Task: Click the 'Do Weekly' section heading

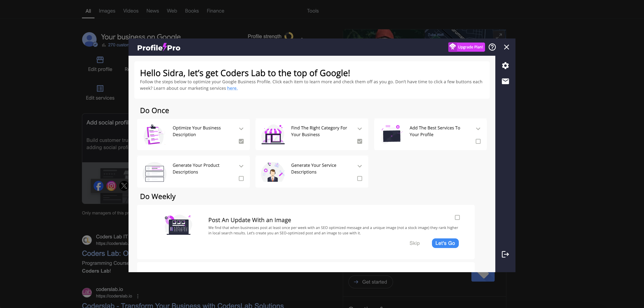Action: click(158, 197)
